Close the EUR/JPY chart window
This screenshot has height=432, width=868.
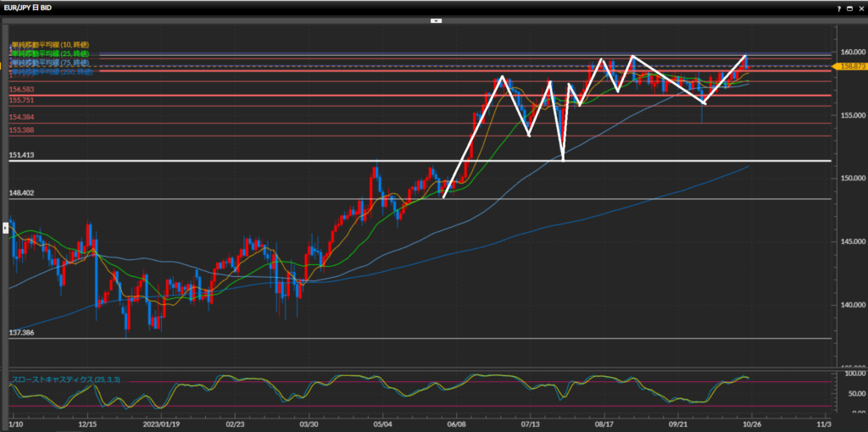(860, 8)
